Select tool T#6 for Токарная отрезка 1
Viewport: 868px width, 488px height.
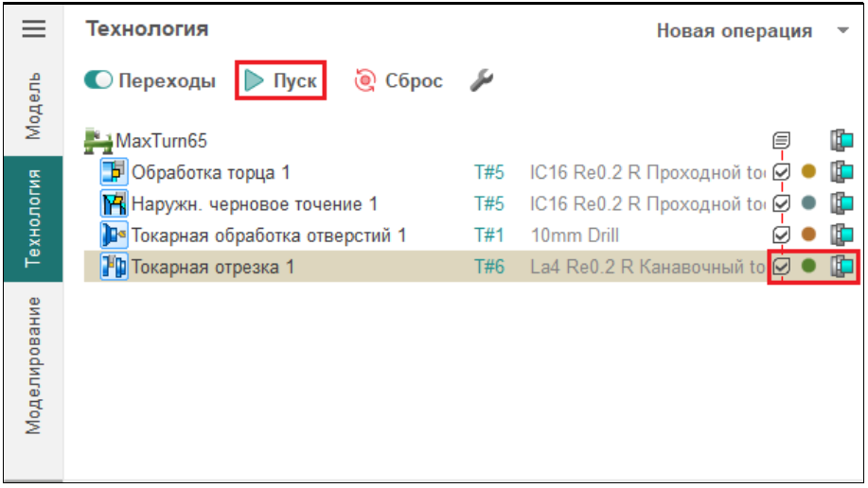[x=489, y=267]
